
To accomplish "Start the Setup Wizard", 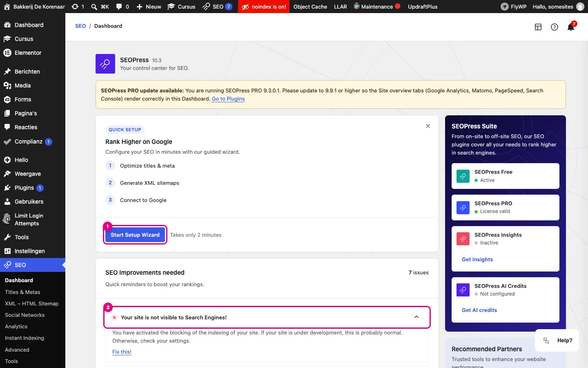I will pyautogui.click(x=135, y=235).
